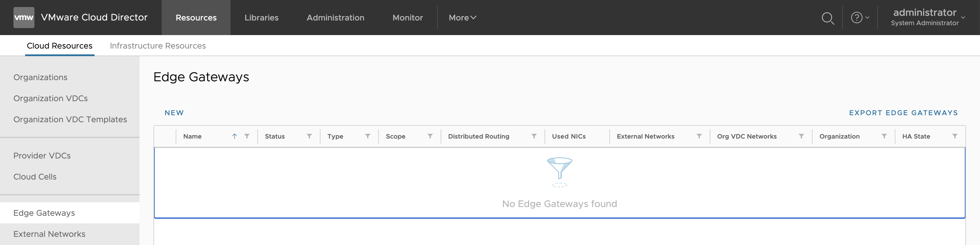Image resolution: width=980 pixels, height=245 pixels.
Task: Open the Libraries menu
Action: [261, 18]
